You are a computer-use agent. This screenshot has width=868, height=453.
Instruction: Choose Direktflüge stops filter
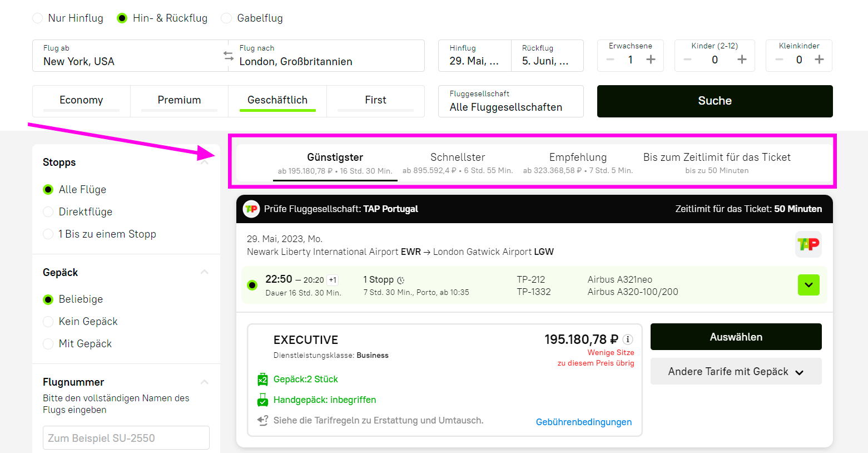(x=48, y=212)
